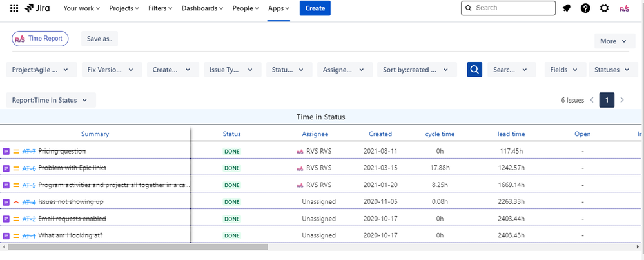Expand the Report: Time in Status dropdown
Image resolution: width=644 pixels, height=260 pixels.
coord(51,100)
